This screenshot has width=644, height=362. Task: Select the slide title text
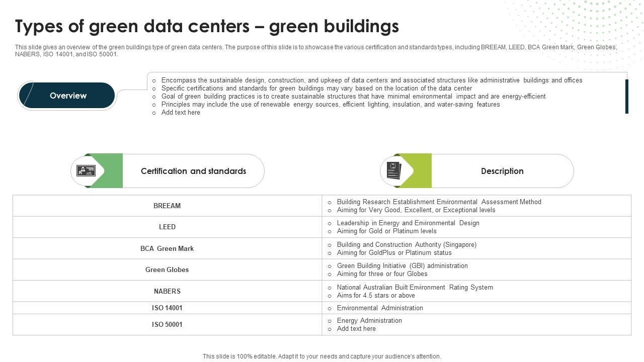coord(207,26)
